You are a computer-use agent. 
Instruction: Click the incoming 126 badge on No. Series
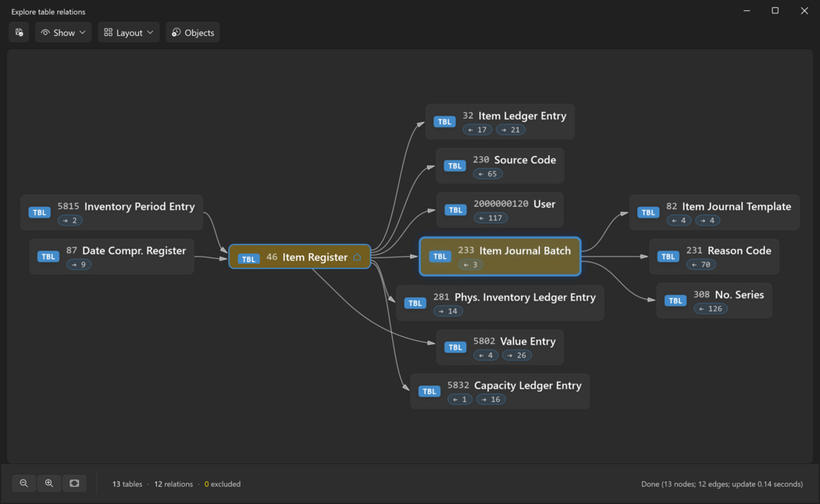[711, 309]
